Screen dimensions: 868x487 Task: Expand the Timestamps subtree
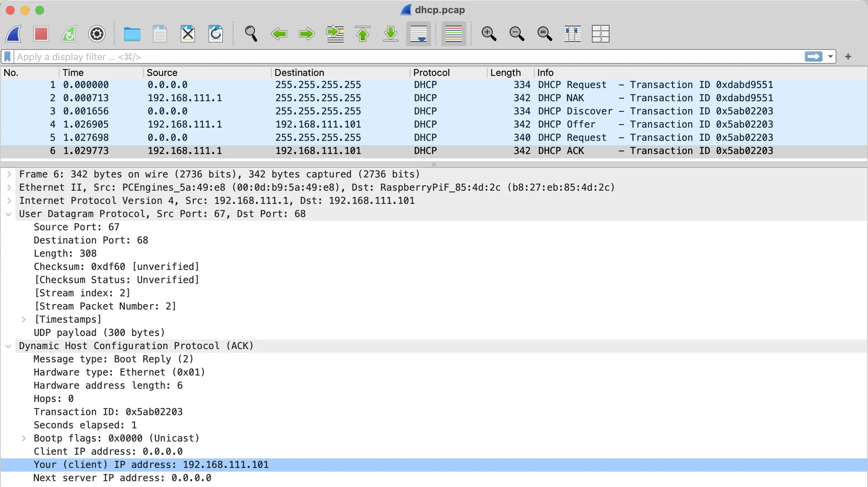[x=24, y=320]
